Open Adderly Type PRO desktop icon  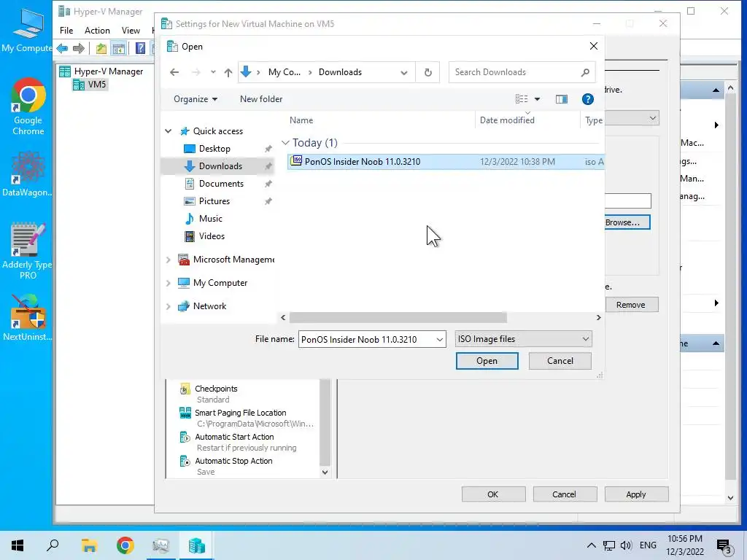click(x=27, y=251)
